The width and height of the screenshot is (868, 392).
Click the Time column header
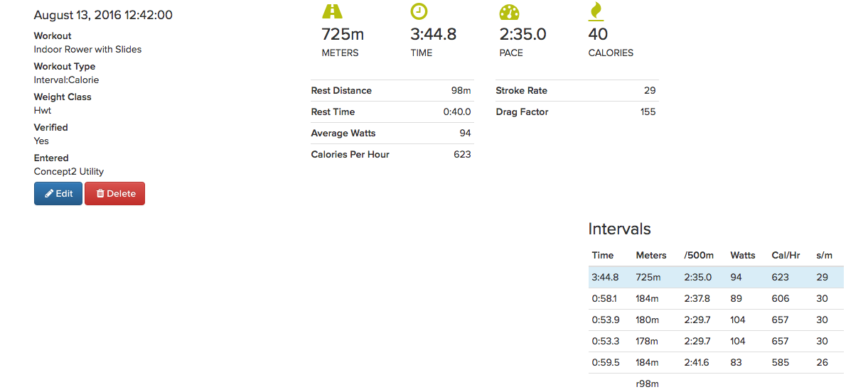tap(602, 255)
